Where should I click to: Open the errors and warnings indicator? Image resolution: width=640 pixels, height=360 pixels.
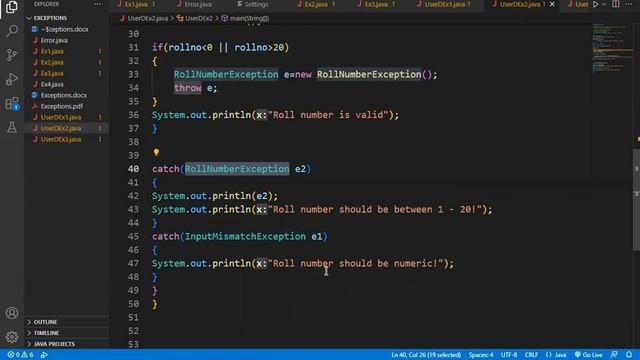[20, 355]
